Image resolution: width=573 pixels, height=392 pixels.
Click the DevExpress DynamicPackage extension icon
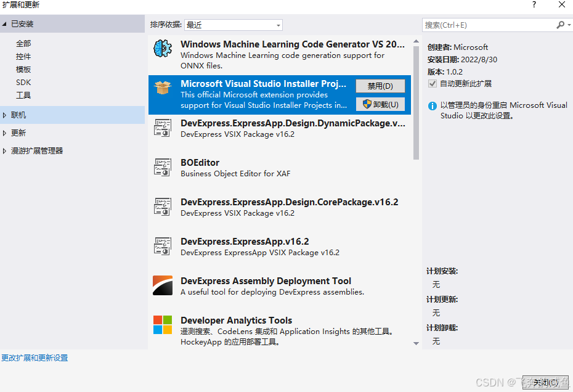coord(163,128)
